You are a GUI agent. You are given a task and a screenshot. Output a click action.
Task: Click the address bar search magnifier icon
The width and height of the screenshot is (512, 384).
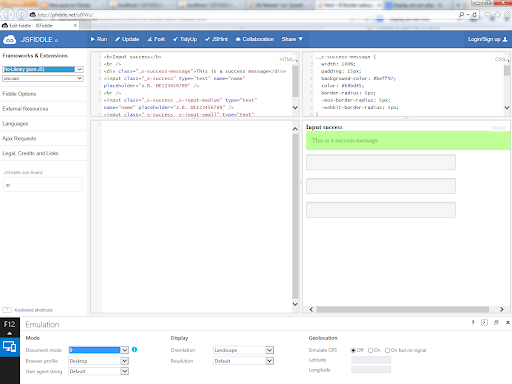click(x=461, y=15)
